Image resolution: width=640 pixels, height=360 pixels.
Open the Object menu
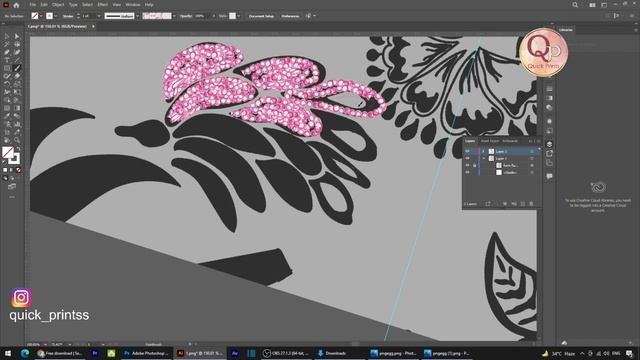(58, 5)
